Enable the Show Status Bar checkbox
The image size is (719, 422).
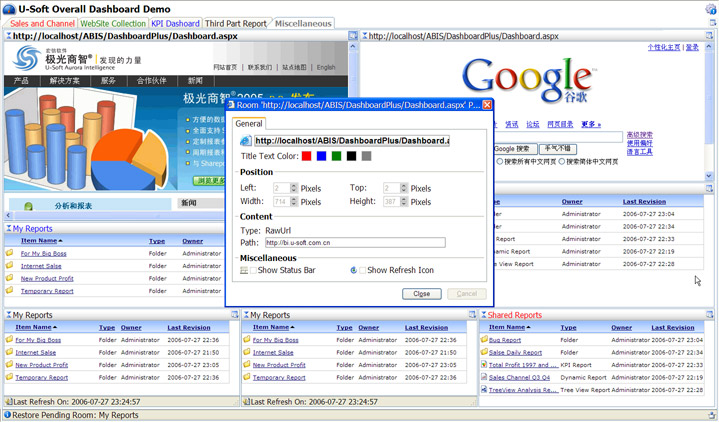click(x=253, y=270)
